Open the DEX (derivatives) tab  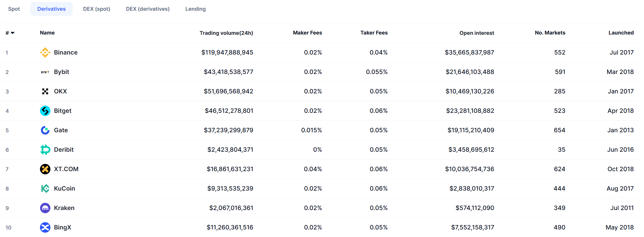coord(148,9)
